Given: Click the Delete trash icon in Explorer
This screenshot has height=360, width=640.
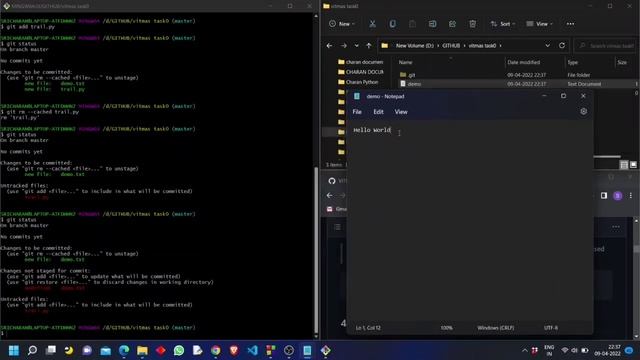Looking at the screenshot, I should pos(472,24).
